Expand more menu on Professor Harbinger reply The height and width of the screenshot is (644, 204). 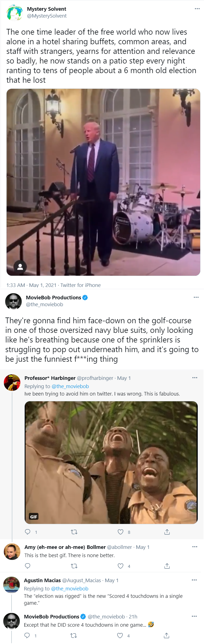[x=195, y=378]
